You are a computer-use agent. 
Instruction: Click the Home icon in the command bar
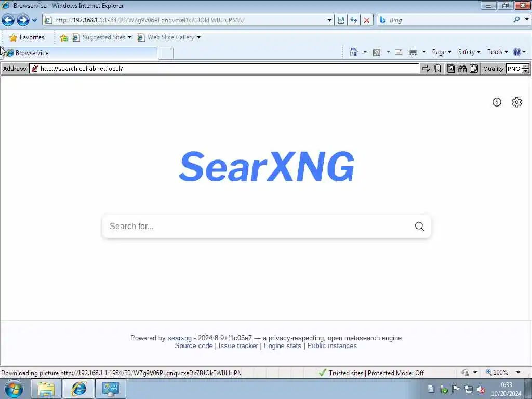[x=353, y=52]
